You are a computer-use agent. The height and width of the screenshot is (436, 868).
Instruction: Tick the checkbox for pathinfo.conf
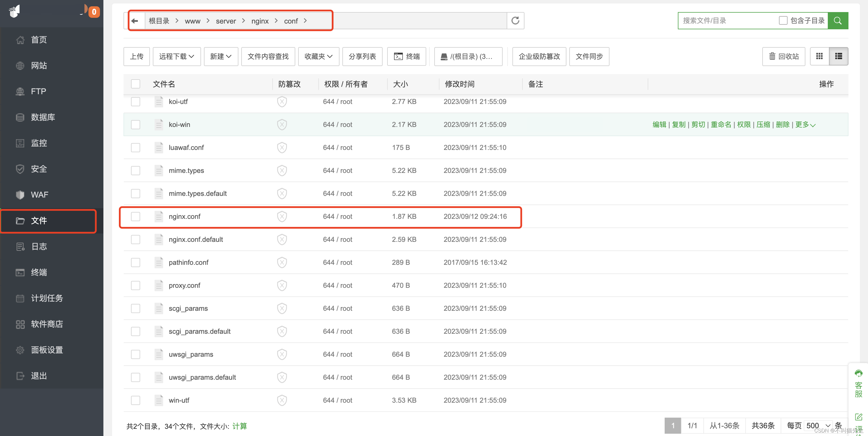coord(136,263)
